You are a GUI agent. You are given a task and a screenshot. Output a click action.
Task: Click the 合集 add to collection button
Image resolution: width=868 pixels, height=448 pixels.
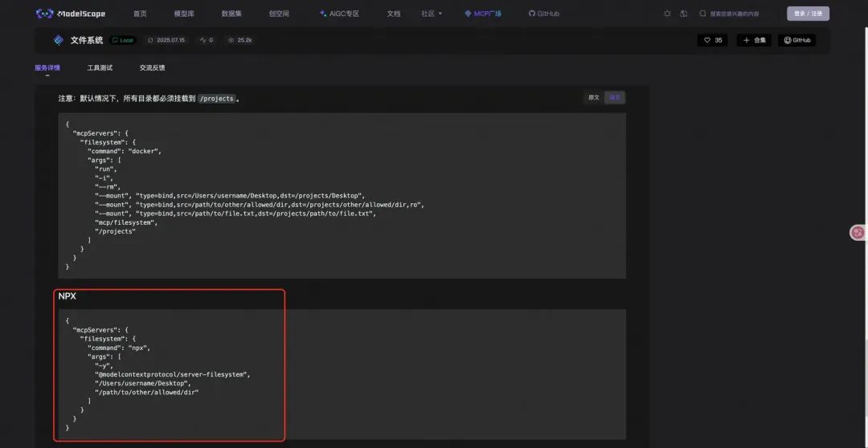(x=754, y=40)
